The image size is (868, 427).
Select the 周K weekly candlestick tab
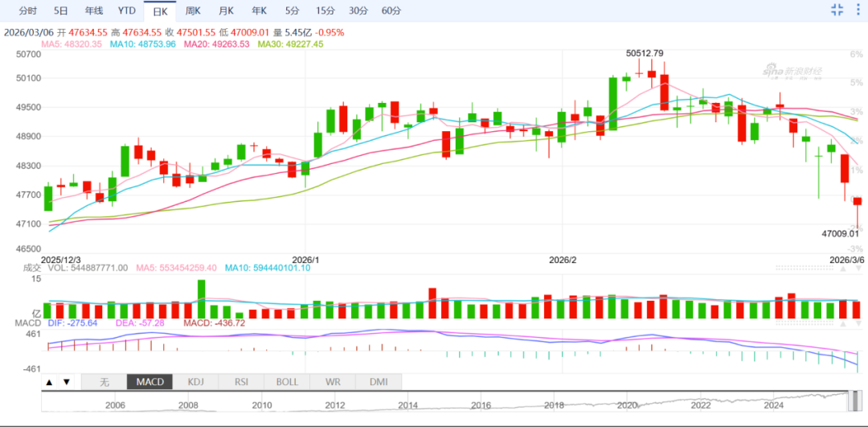pyautogui.click(x=193, y=10)
